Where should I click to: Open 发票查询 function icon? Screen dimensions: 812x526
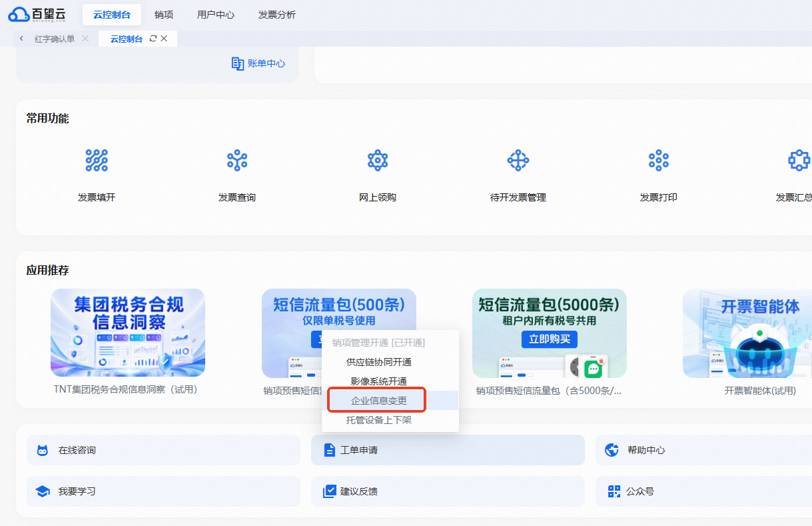tap(237, 160)
